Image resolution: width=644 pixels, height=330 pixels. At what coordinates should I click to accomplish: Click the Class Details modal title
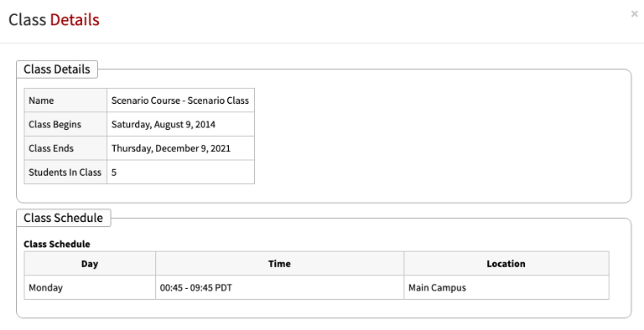(x=54, y=20)
